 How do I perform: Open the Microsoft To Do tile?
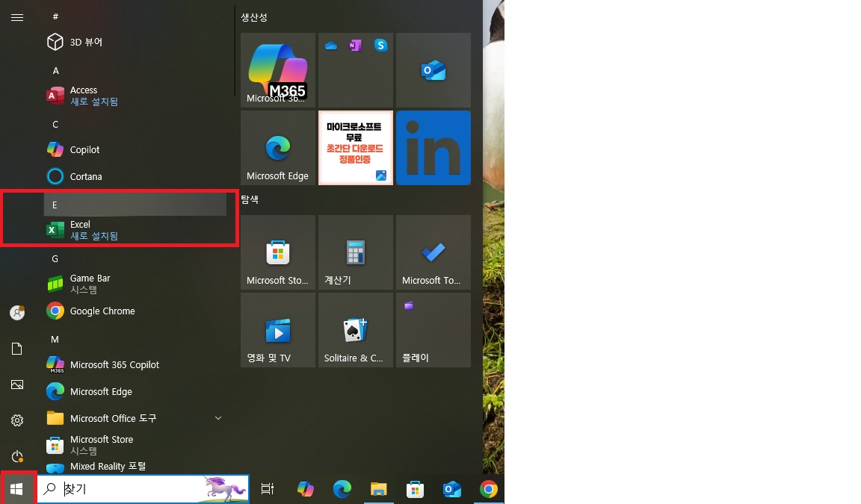pos(433,252)
